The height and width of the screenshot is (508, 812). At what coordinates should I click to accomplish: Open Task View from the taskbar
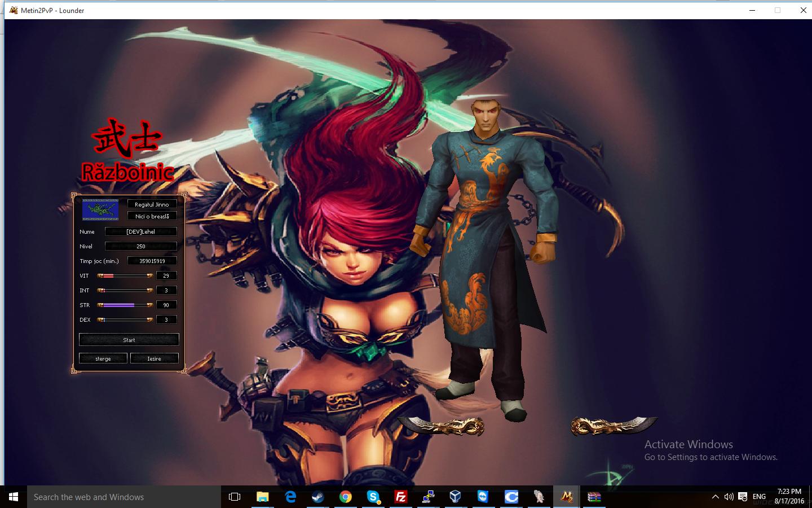235,497
